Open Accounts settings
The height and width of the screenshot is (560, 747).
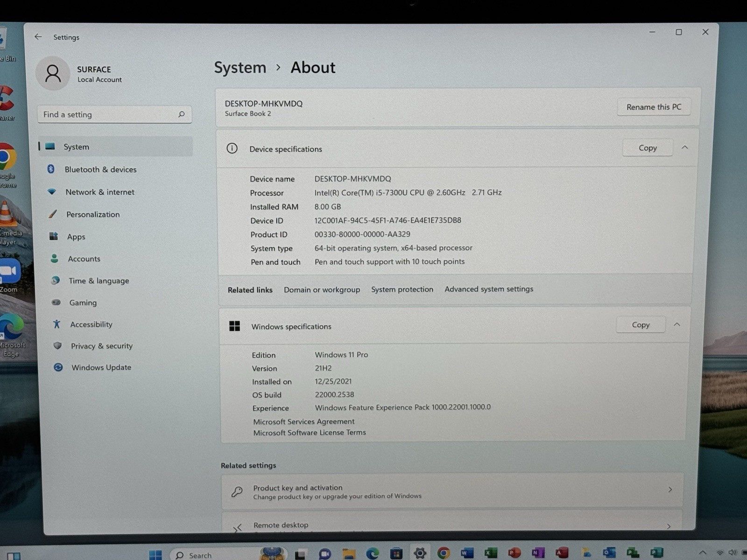(84, 259)
